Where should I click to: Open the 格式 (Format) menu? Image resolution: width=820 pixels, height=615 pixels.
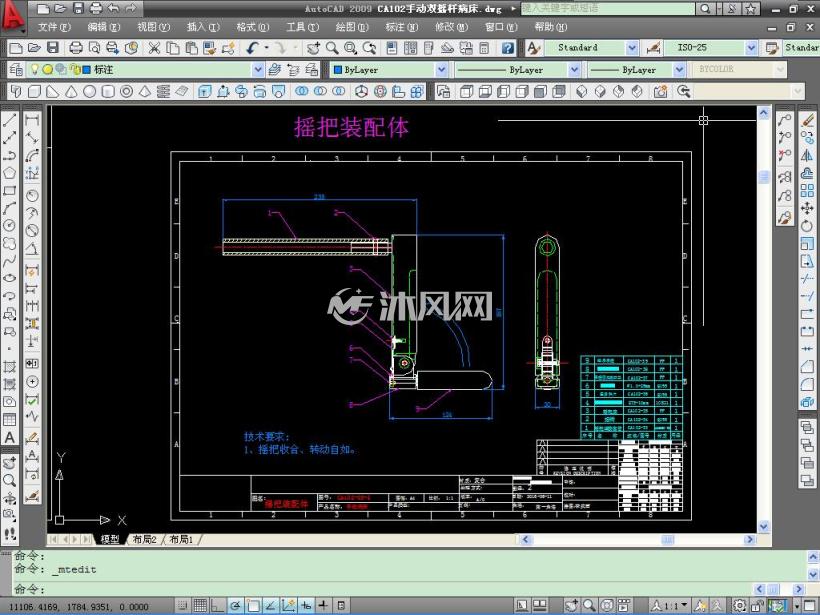tap(253, 27)
